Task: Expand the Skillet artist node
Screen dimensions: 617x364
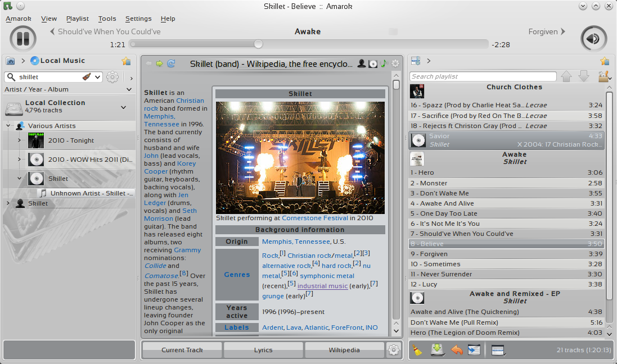Action: click(x=8, y=203)
